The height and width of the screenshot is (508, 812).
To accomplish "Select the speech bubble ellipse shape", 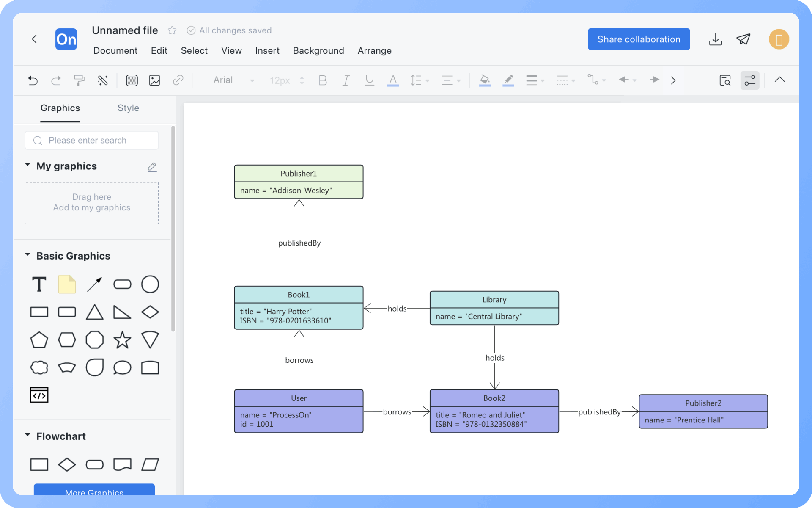I will pyautogui.click(x=122, y=367).
